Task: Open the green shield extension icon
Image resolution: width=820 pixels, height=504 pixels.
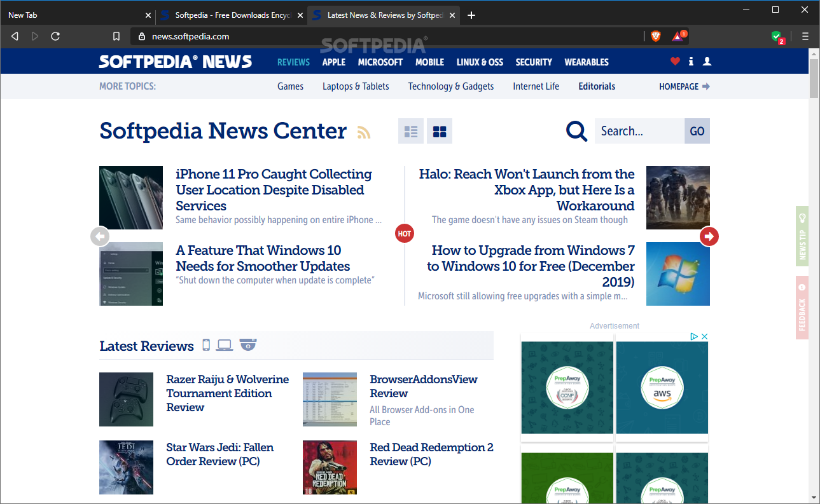Action: [777, 37]
